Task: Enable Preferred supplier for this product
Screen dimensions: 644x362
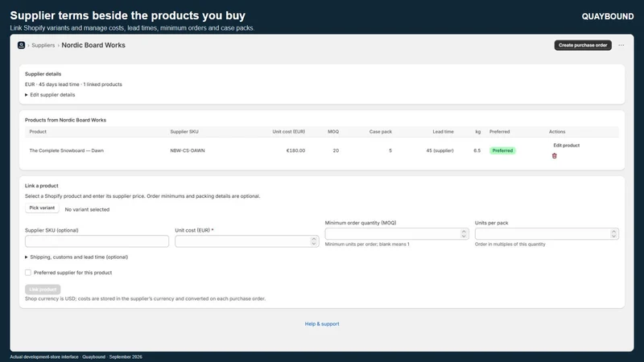Action: [x=28, y=273]
